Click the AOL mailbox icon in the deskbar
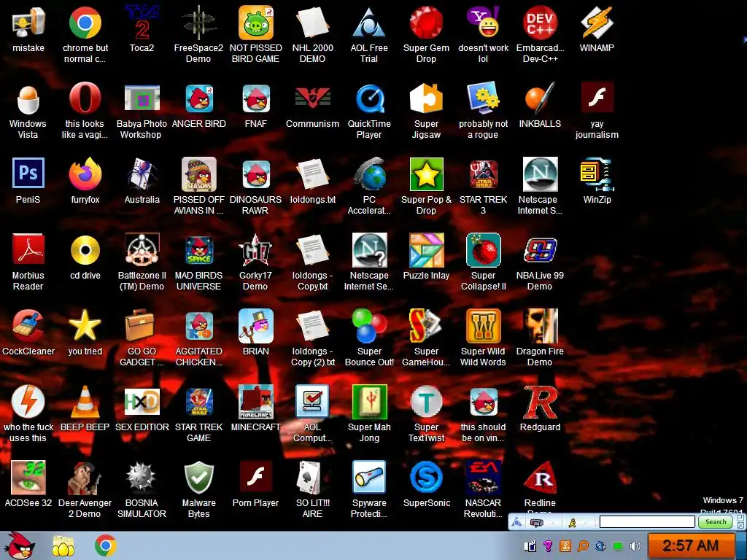Viewport: 747px width, 560px height. (537, 523)
